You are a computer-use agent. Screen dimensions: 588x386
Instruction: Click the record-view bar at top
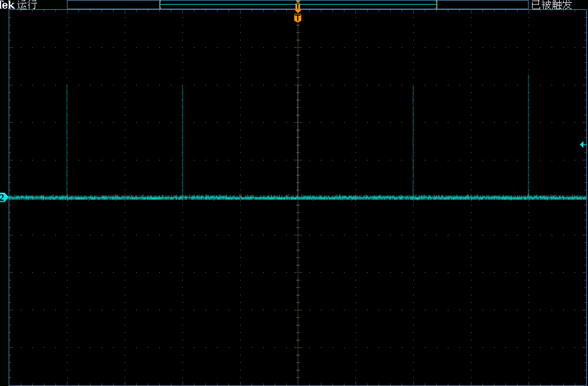pyautogui.click(x=297, y=5)
